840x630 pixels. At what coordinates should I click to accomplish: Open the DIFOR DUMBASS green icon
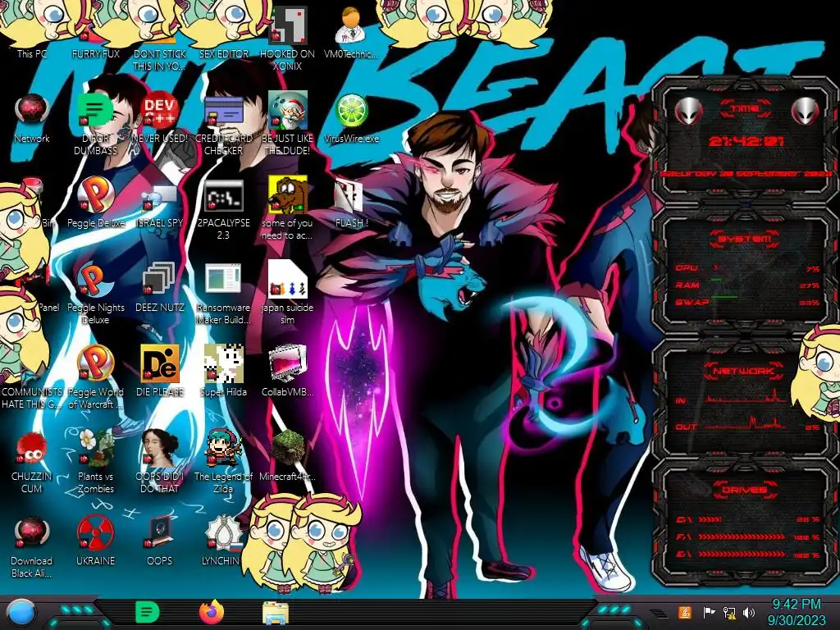click(95, 125)
